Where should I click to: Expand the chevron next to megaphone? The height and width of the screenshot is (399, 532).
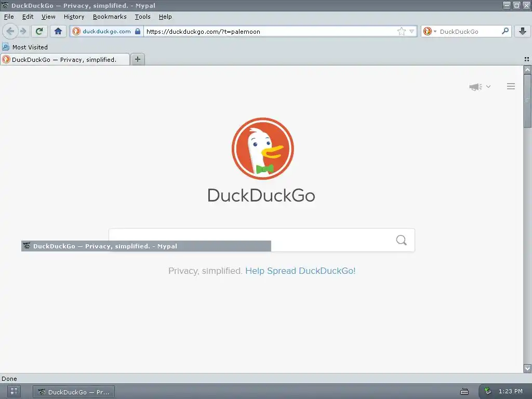tap(488, 87)
